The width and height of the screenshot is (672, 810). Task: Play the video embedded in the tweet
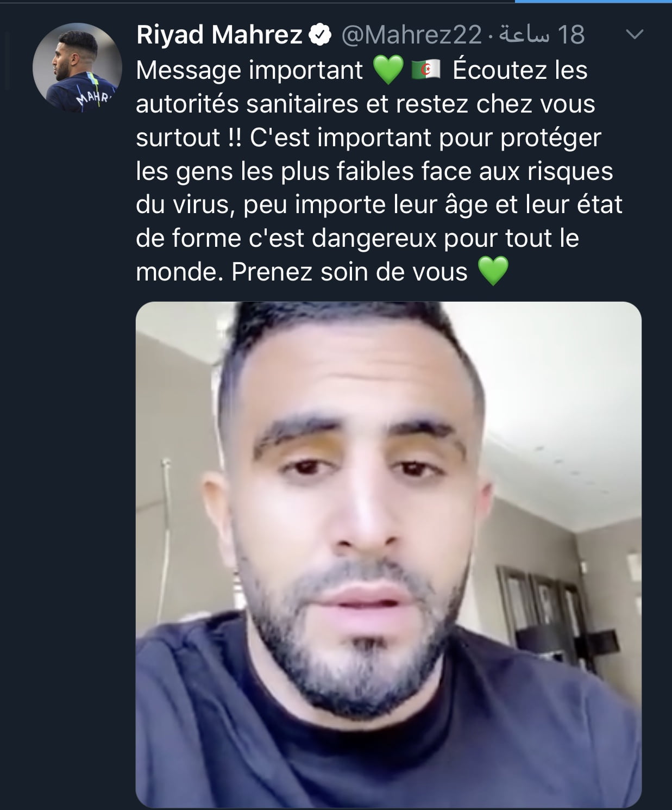388,554
